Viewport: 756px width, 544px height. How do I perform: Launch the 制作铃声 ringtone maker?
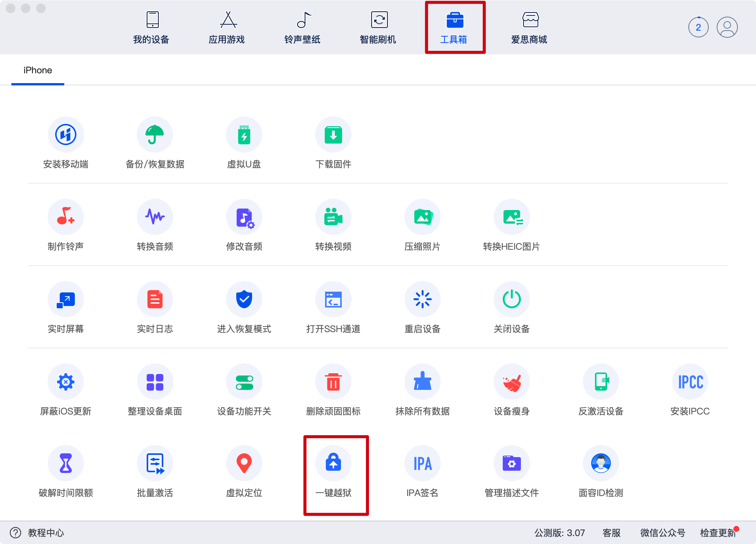pos(66,217)
